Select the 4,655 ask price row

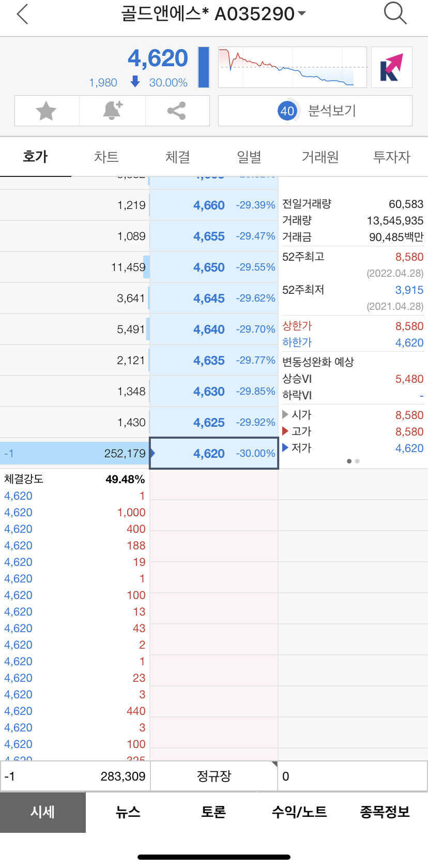click(x=213, y=236)
